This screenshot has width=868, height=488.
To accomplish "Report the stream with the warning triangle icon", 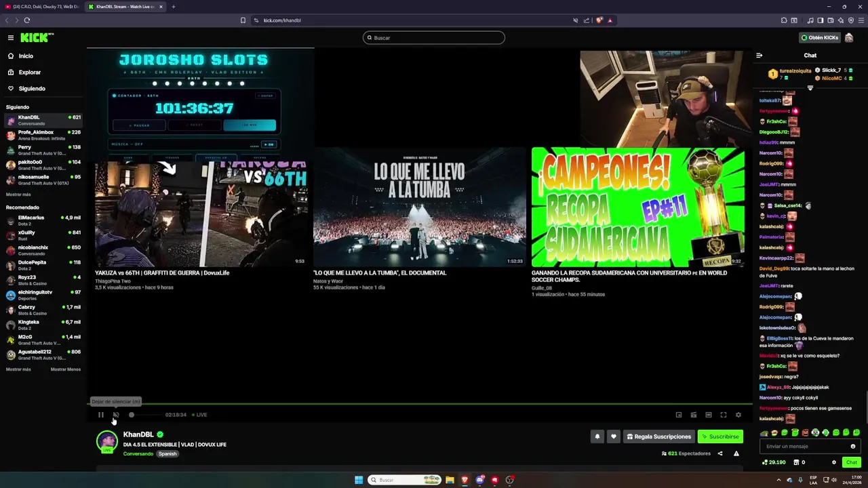I will (x=736, y=453).
